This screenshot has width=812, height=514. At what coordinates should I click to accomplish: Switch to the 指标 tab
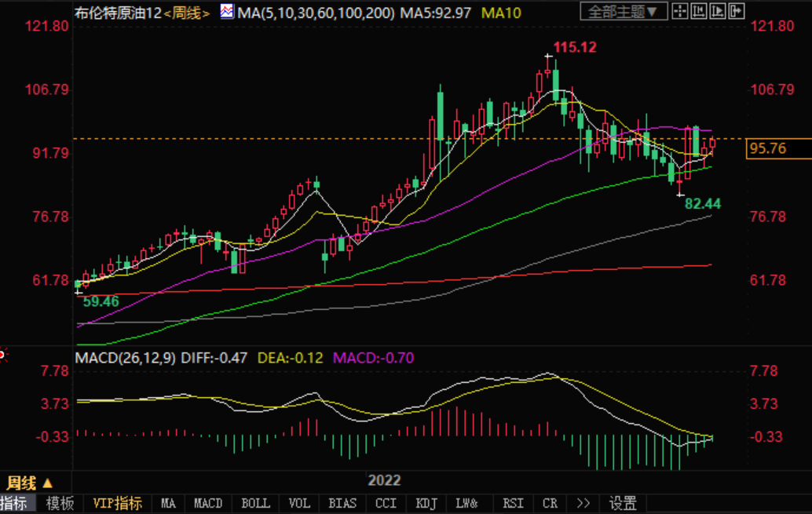(15, 504)
